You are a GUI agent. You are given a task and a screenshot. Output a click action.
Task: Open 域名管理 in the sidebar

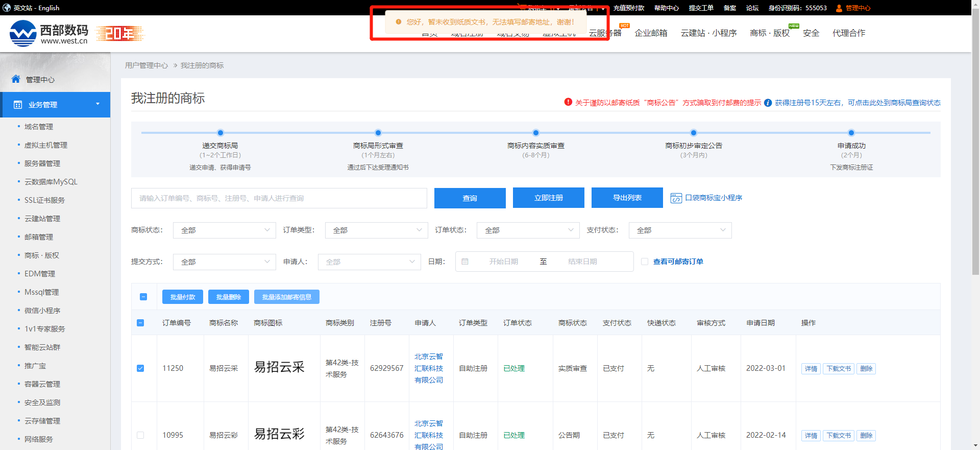39,127
